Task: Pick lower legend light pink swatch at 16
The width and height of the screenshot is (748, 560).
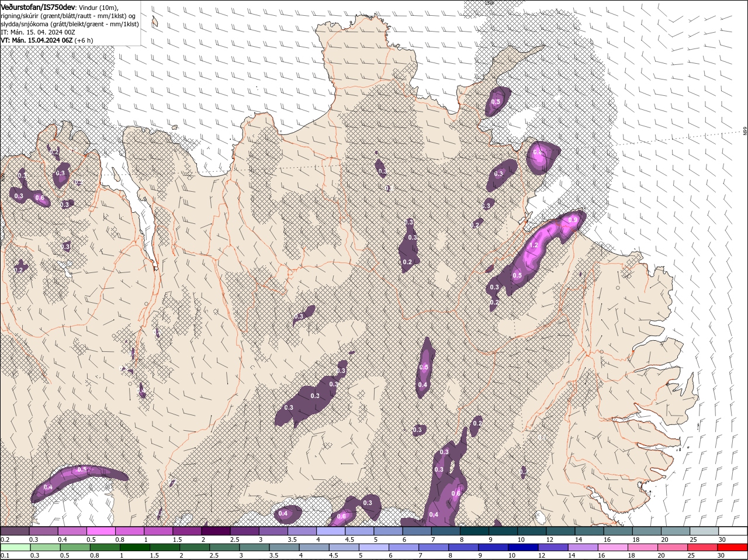Action: 612,547
